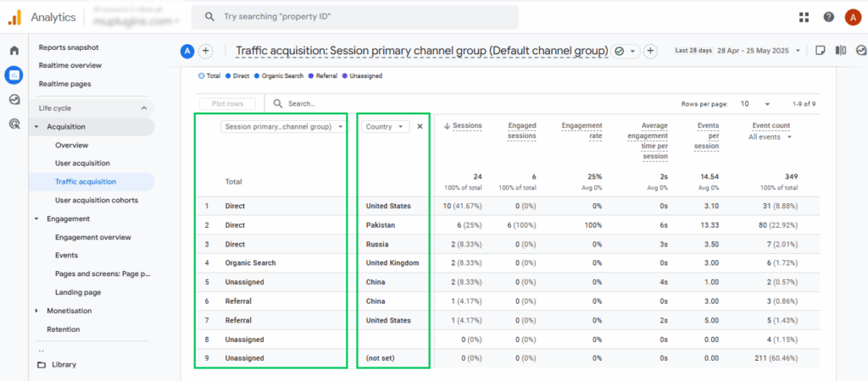Open the account avatar menu
This screenshot has height=381, width=868.
[853, 17]
